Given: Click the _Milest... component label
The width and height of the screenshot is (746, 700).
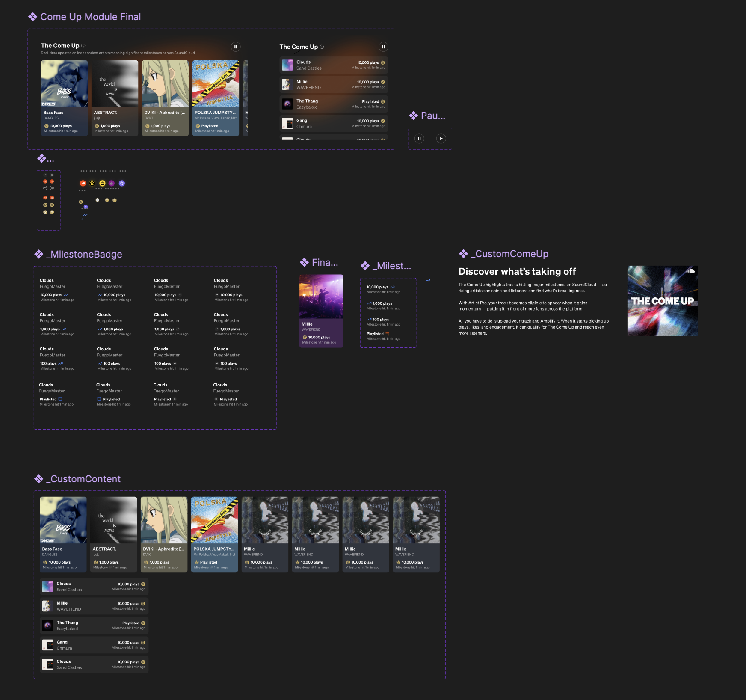Looking at the screenshot, I should [x=386, y=266].
